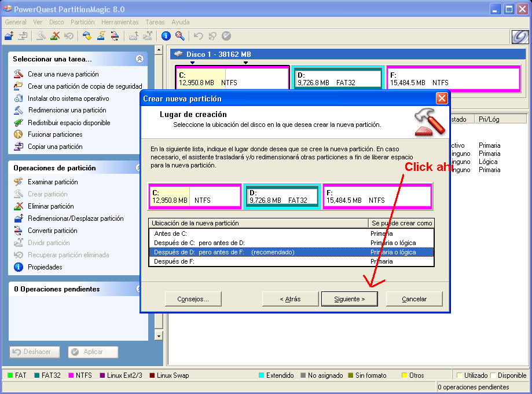Click the icon next to Instalar otro sistema operativo
The width and height of the screenshot is (532, 394).
point(18,99)
